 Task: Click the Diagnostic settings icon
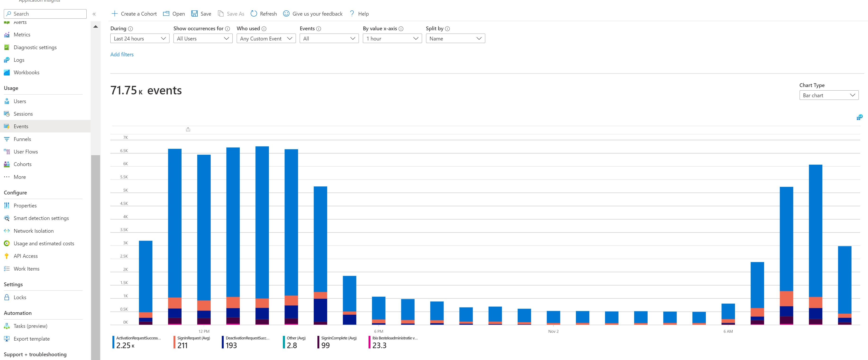(x=7, y=48)
